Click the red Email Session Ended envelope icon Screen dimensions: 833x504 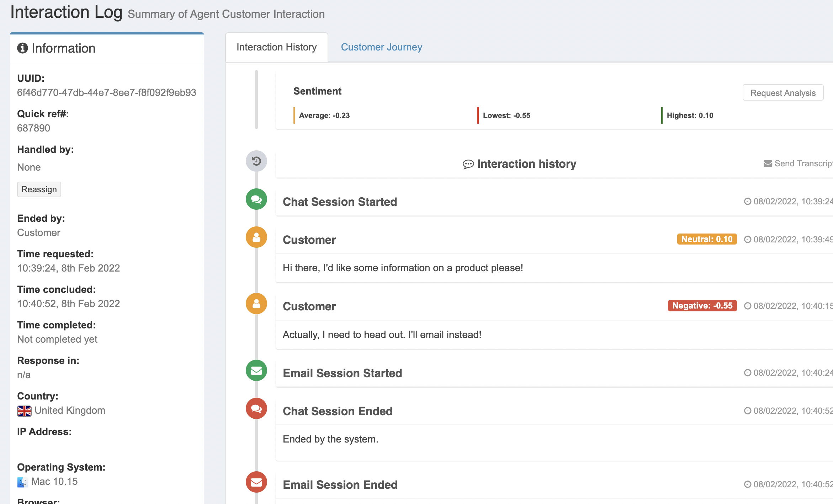pyautogui.click(x=256, y=482)
